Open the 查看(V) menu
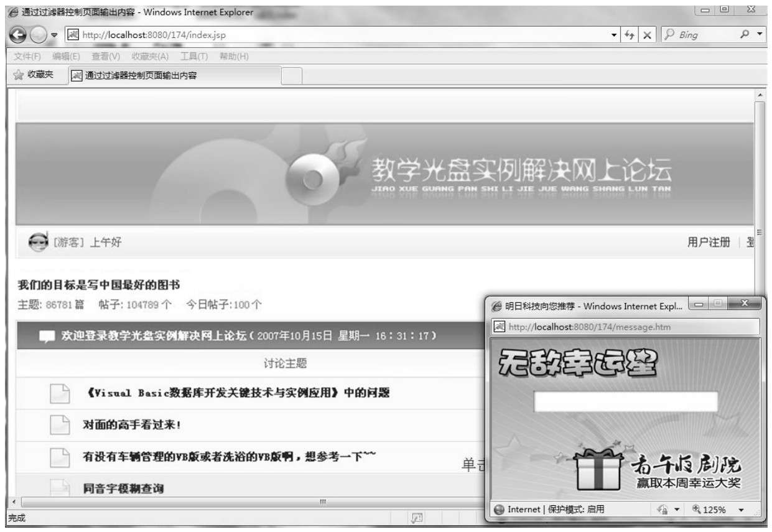This screenshot has width=772, height=532. pyautogui.click(x=106, y=57)
